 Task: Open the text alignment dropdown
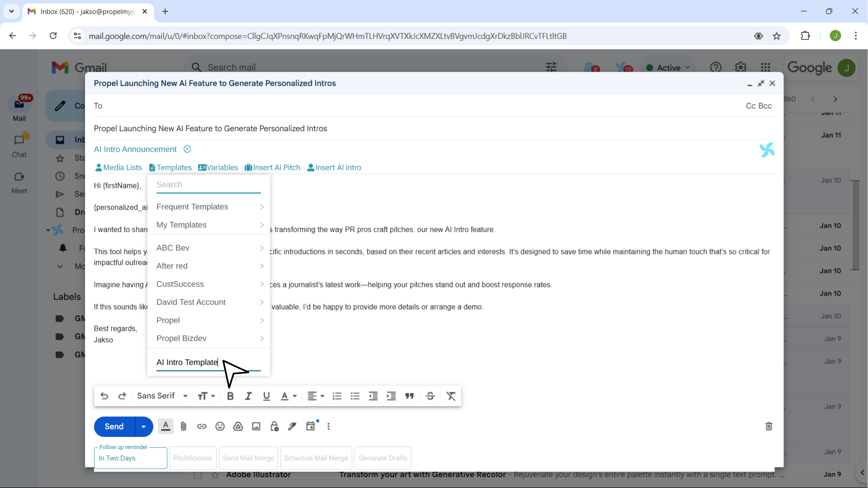coord(316,396)
